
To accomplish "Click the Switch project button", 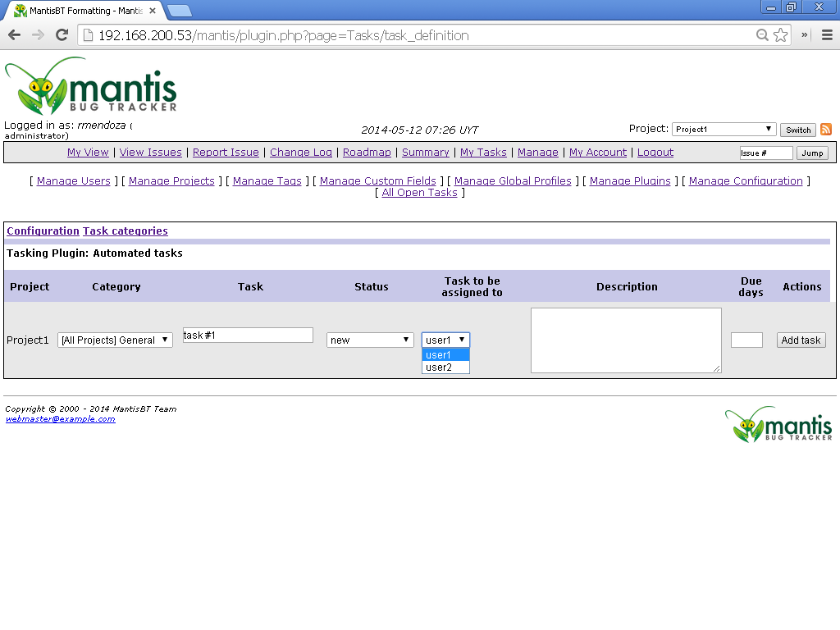I will coord(797,130).
